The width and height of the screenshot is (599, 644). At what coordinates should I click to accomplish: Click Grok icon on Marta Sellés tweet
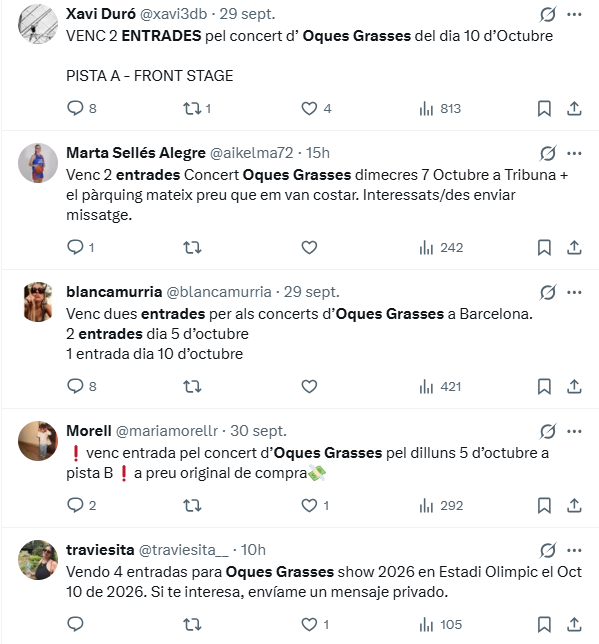548,153
